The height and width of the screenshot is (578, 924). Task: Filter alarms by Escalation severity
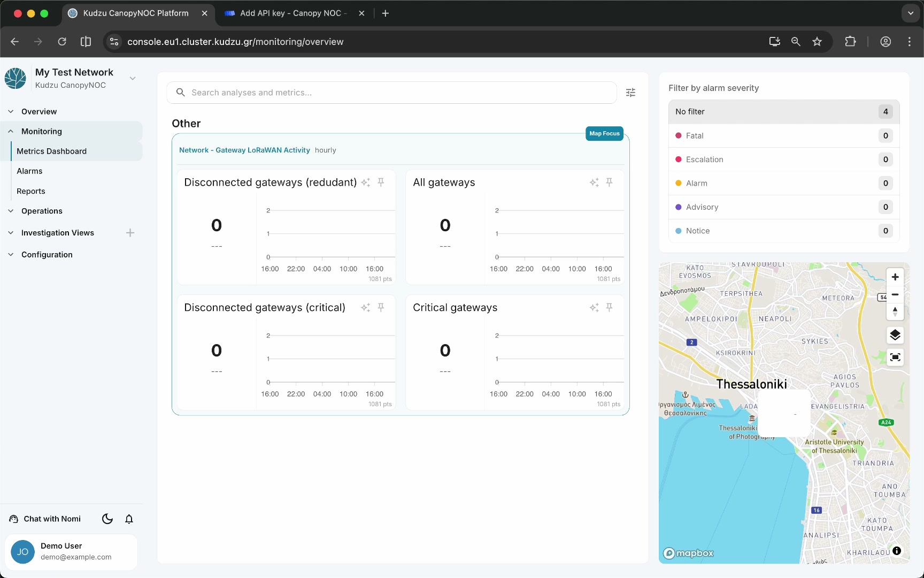(784, 159)
